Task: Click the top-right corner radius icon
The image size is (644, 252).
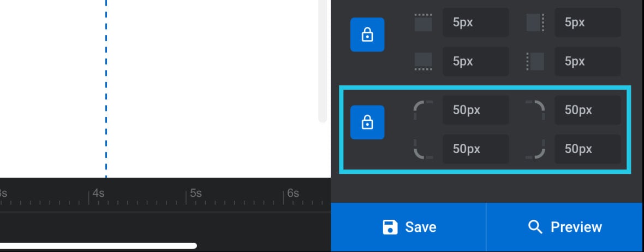Action: tap(535, 110)
